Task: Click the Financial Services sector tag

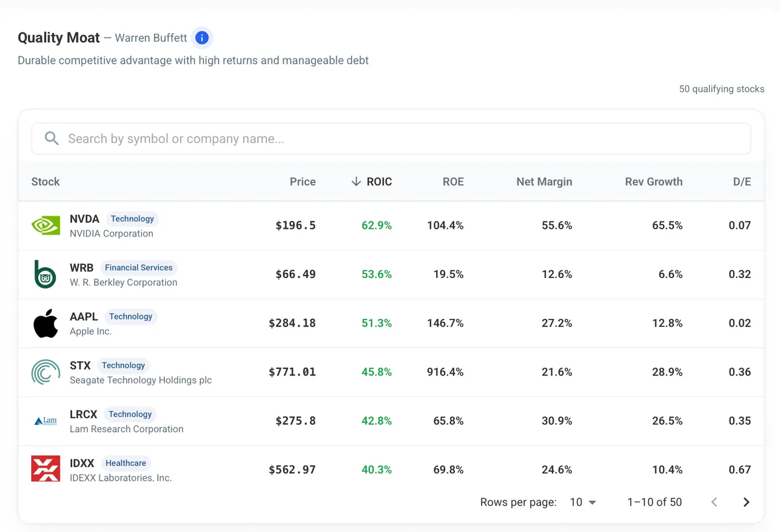Action: pos(138,268)
